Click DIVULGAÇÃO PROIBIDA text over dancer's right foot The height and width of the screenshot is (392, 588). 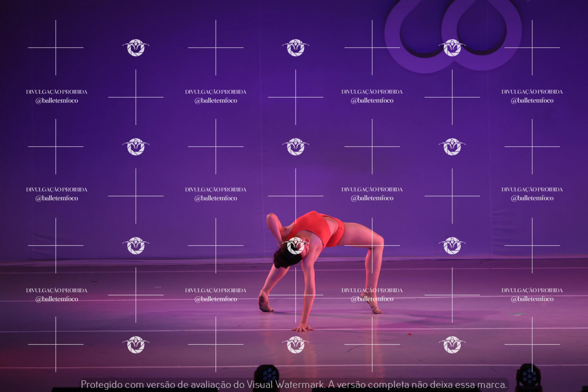(372, 290)
